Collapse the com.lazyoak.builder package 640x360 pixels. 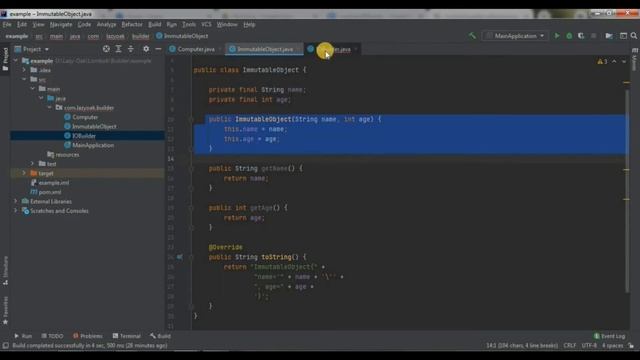(50, 107)
